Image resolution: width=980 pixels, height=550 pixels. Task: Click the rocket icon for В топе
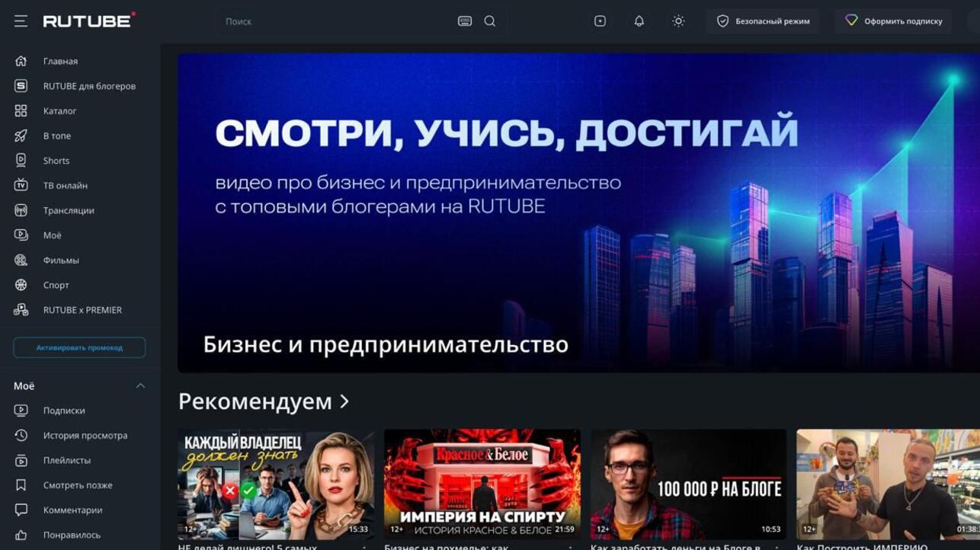point(21,136)
